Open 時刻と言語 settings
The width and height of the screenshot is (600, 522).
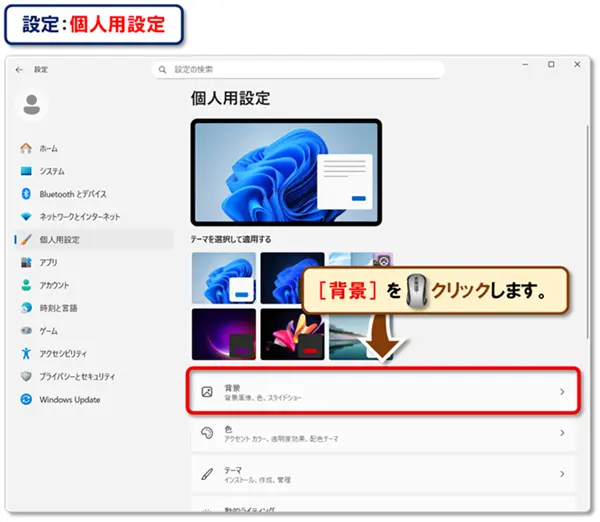pyautogui.click(x=93, y=308)
